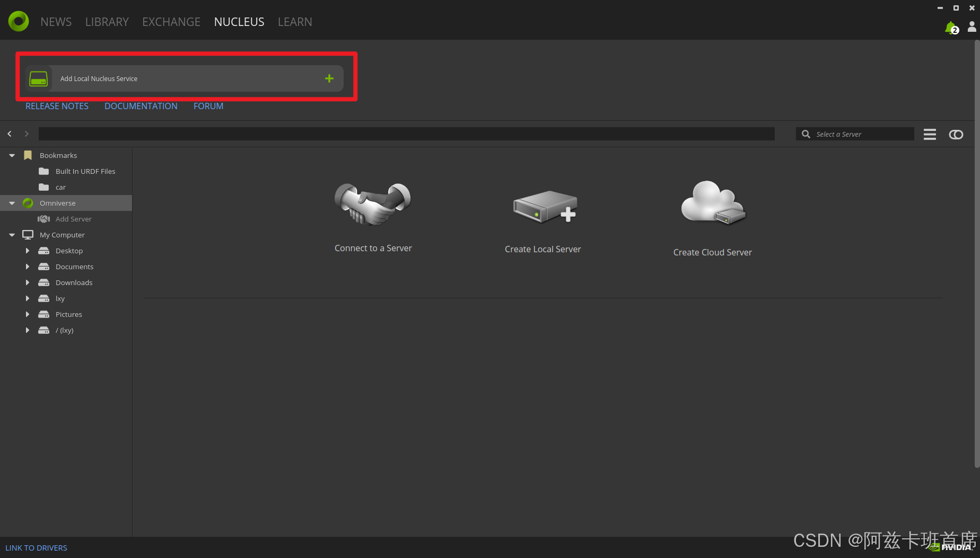The image size is (980, 558).
Task: Go forward with the right arrow
Action: click(x=27, y=134)
